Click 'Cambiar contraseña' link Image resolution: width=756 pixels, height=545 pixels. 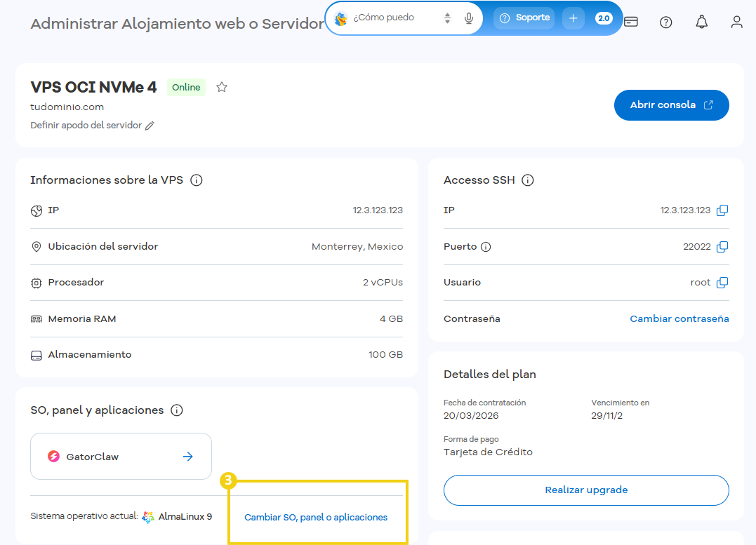point(679,318)
